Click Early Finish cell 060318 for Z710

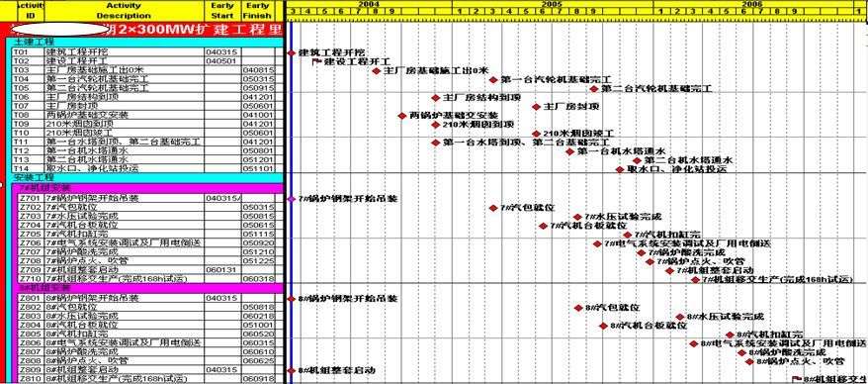click(258, 279)
